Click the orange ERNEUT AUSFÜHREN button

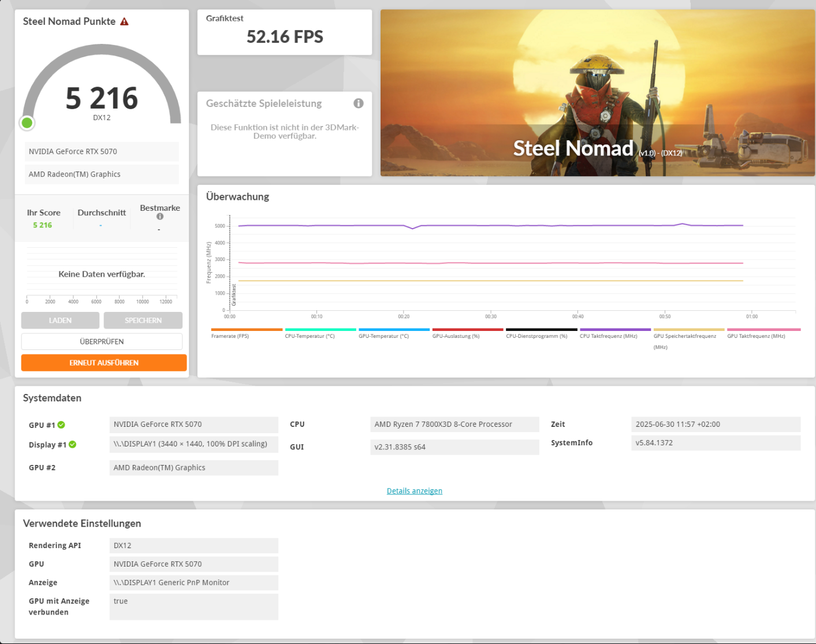point(104,363)
